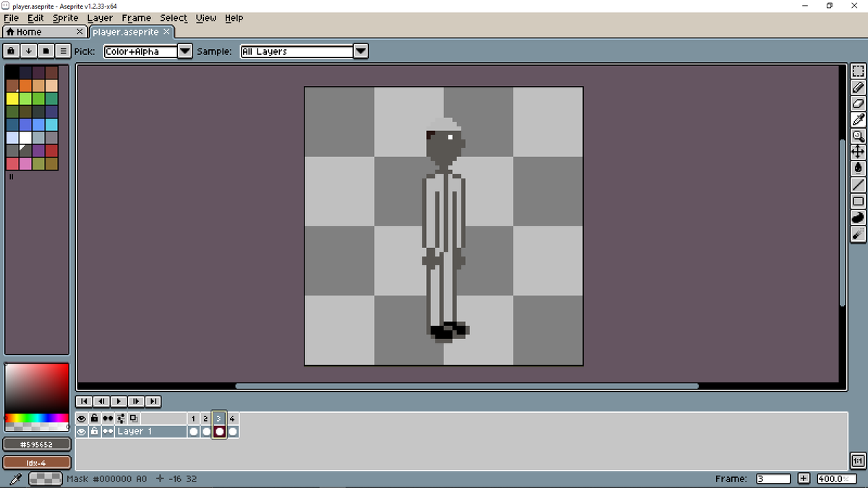This screenshot has height=488, width=868.
Task: Pick the white palette swatch
Action: (x=25, y=137)
